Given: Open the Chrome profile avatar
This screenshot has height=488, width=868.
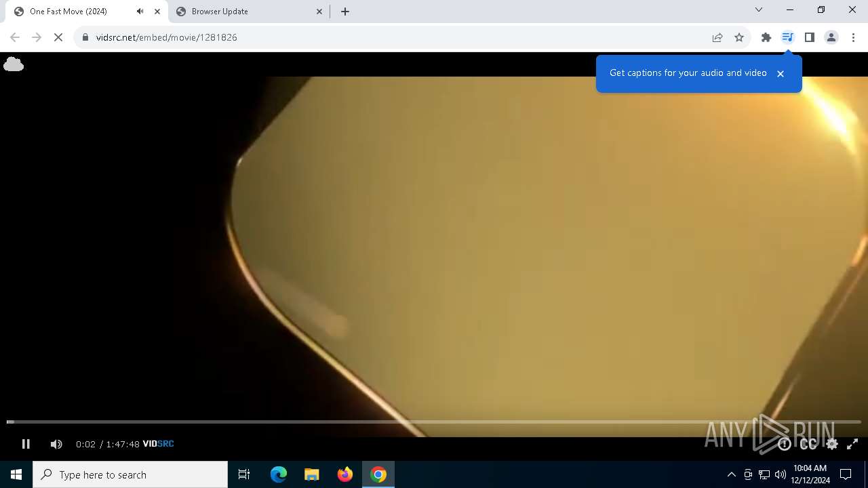Looking at the screenshot, I should coord(831,37).
